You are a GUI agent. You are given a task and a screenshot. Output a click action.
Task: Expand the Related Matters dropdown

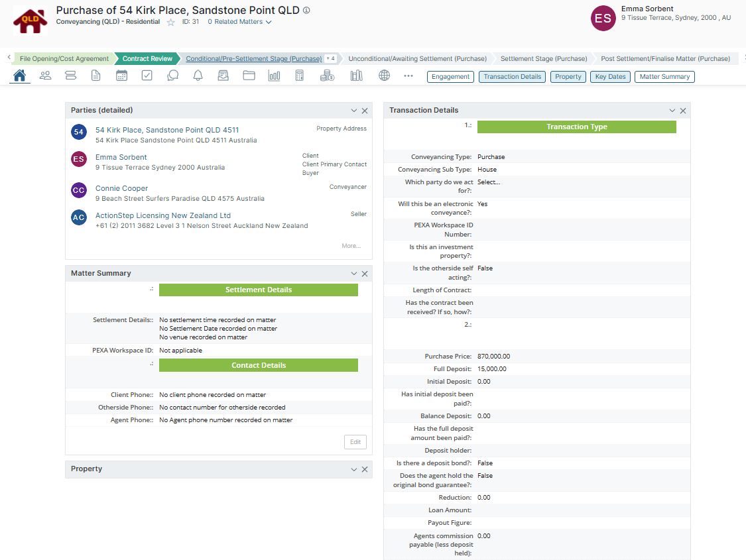[239, 22]
